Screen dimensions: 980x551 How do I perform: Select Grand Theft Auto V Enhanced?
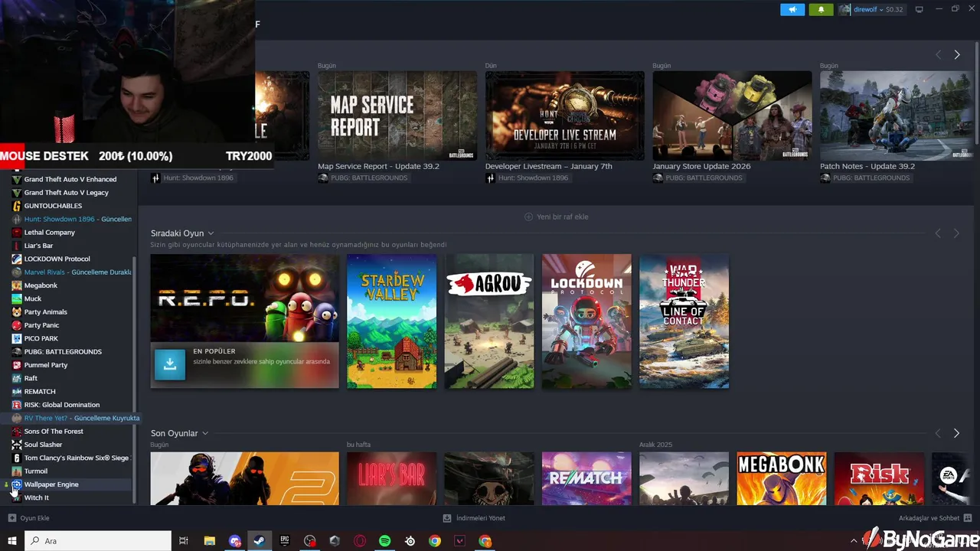click(x=70, y=180)
